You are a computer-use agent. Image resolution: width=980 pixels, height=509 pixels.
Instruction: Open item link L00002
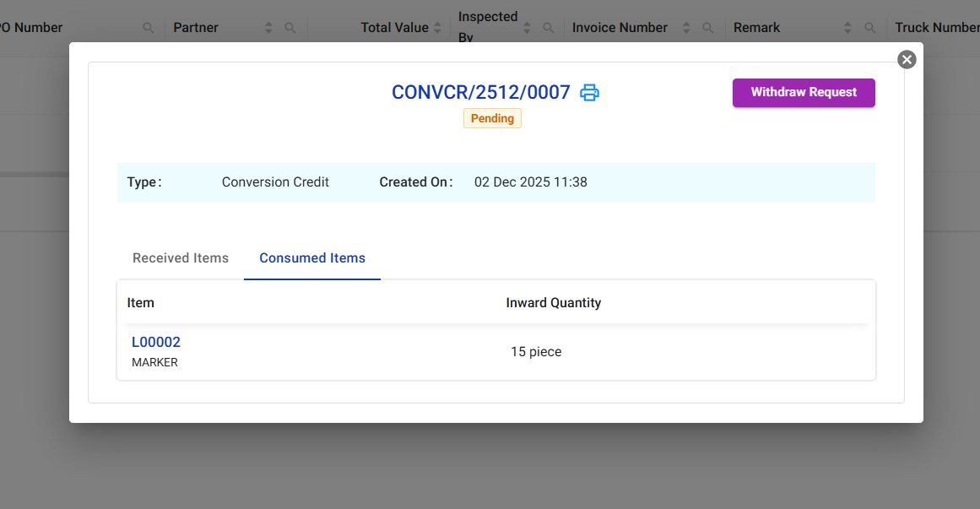pos(156,342)
